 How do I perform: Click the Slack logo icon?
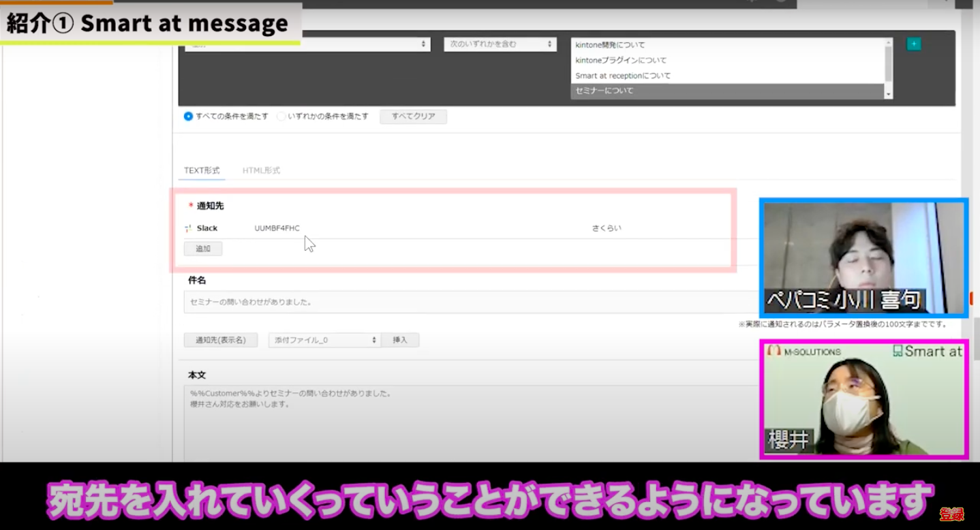tap(188, 228)
